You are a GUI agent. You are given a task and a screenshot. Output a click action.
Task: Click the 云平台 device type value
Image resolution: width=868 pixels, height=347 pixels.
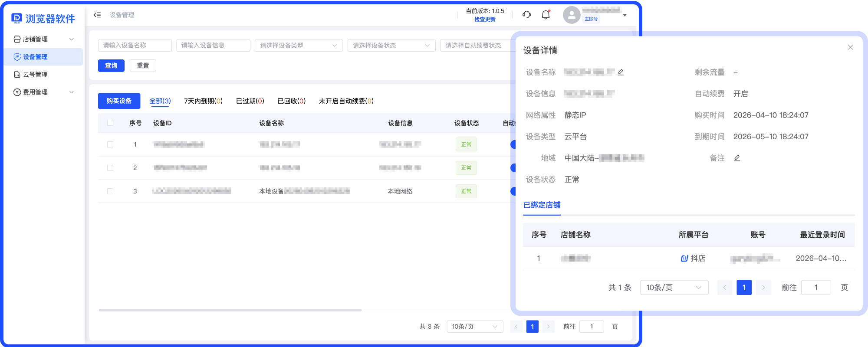coord(575,137)
